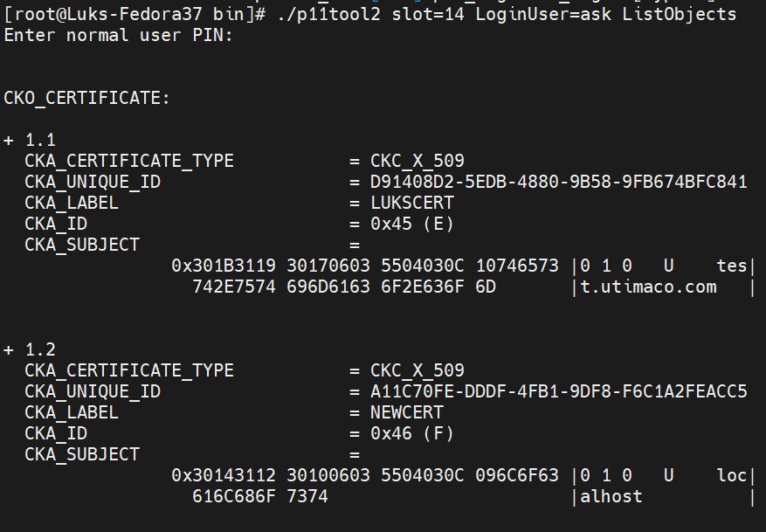The width and height of the screenshot is (766, 532).
Task: Click unique ID starting with D91408D2
Action: (x=558, y=182)
